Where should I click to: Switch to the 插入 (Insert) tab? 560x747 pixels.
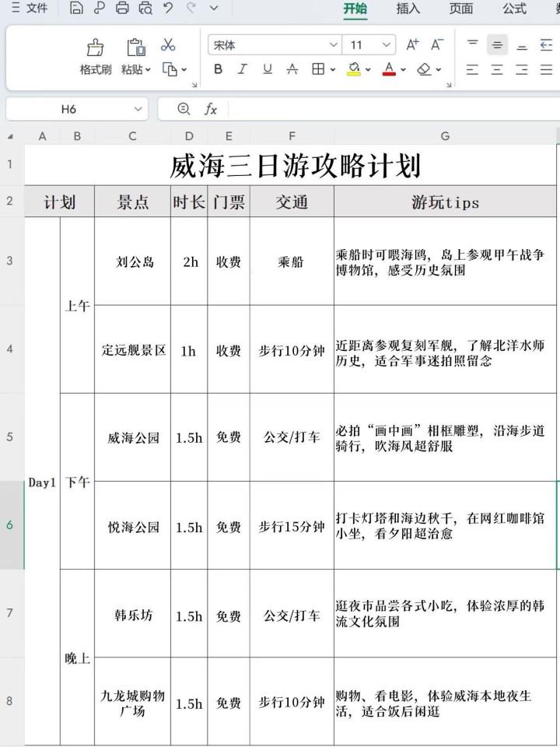pyautogui.click(x=408, y=9)
